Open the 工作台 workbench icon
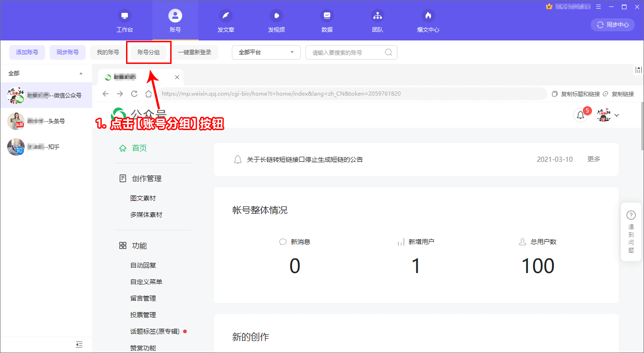 click(125, 21)
